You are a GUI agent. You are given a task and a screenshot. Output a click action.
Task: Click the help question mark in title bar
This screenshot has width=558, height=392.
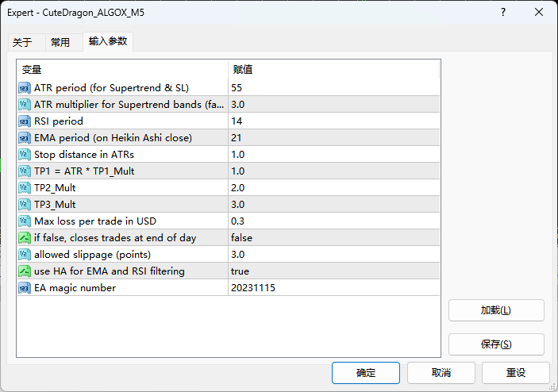pos(503,13)
